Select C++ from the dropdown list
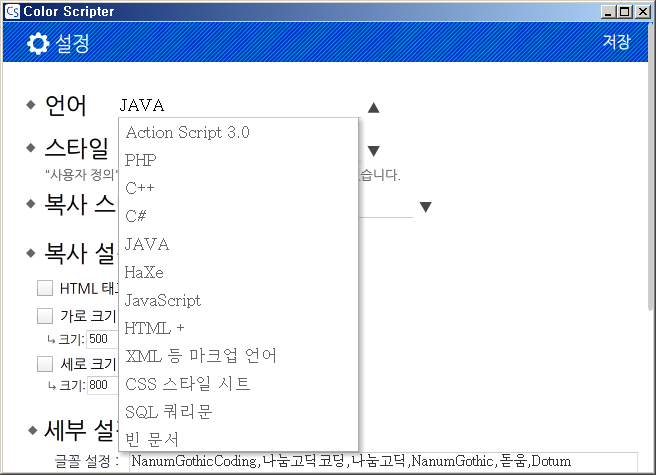Viewport: 656px width, 475px height. click(x=140, y=188)
